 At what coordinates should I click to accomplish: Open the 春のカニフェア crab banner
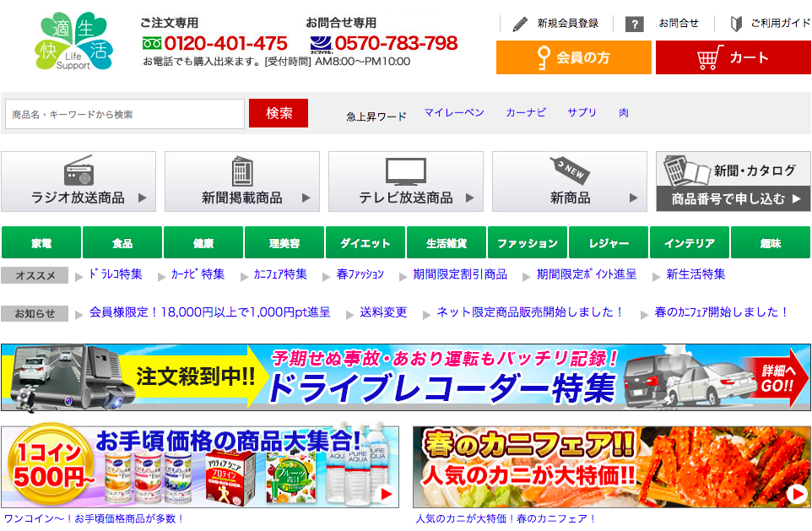coord(612,467)
